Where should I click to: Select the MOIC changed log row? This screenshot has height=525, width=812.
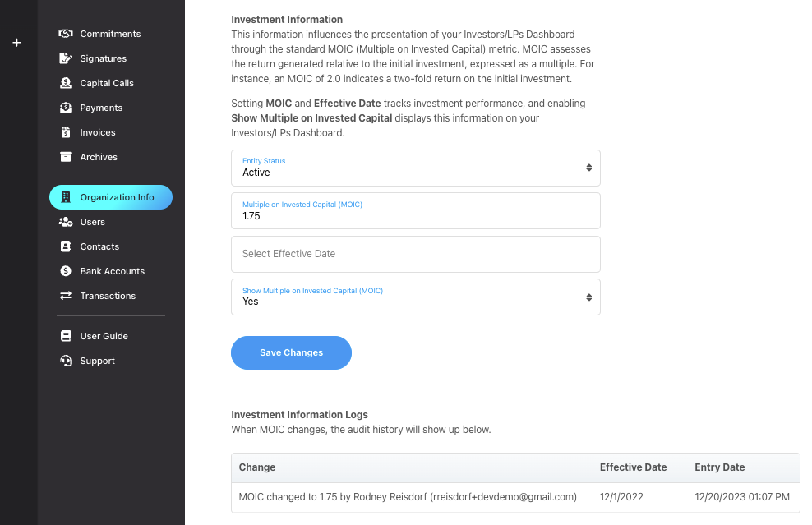(515, 498)
